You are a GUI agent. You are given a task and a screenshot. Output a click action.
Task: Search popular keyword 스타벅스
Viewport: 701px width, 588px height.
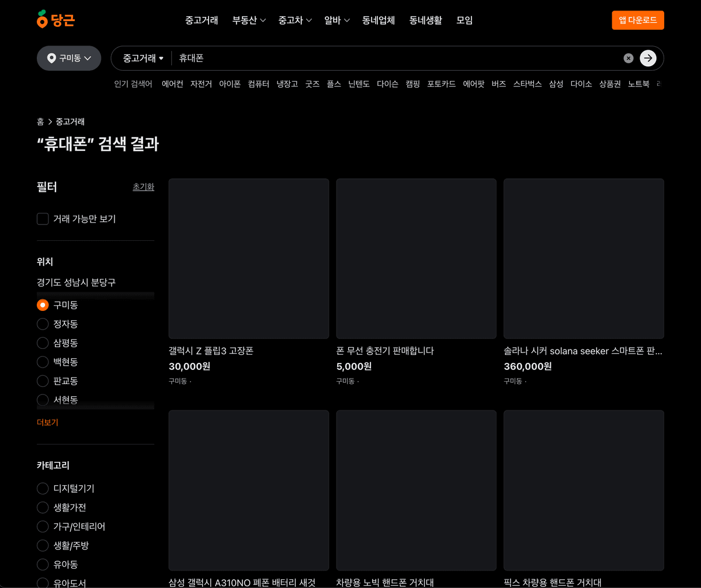(x=528, y=84)
